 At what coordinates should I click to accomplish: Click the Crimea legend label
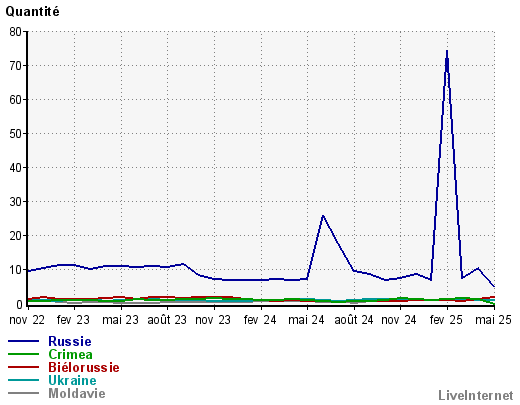point(70,354)
